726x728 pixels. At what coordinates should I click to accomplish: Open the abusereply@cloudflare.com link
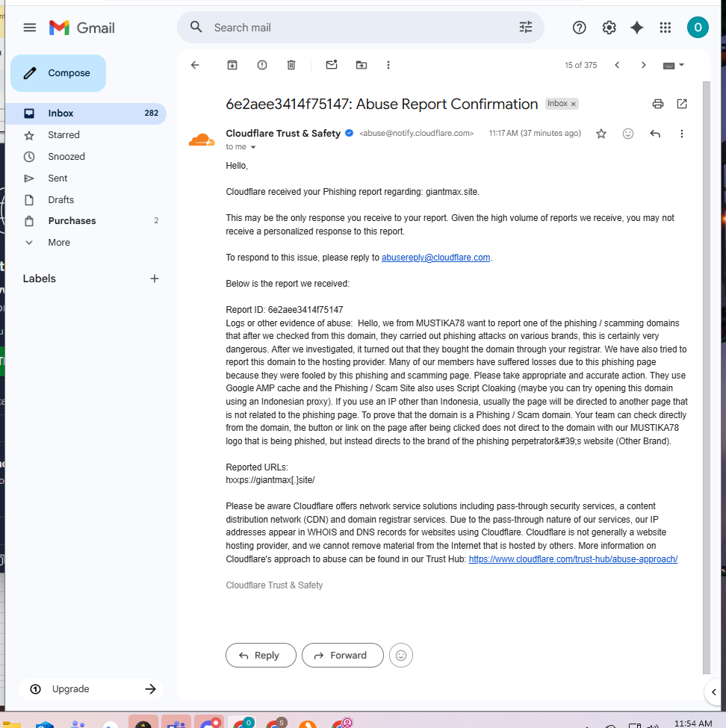tap(435, 257)
